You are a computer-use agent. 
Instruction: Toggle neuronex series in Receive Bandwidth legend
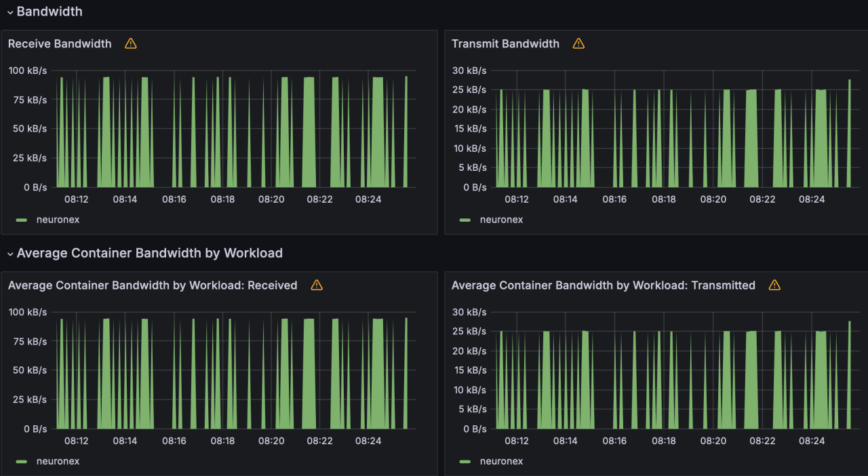point(58,220)
